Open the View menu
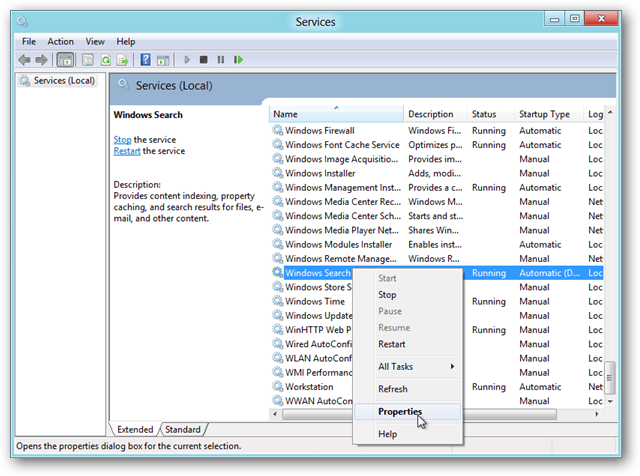640x476 pixels. point(95,42)
